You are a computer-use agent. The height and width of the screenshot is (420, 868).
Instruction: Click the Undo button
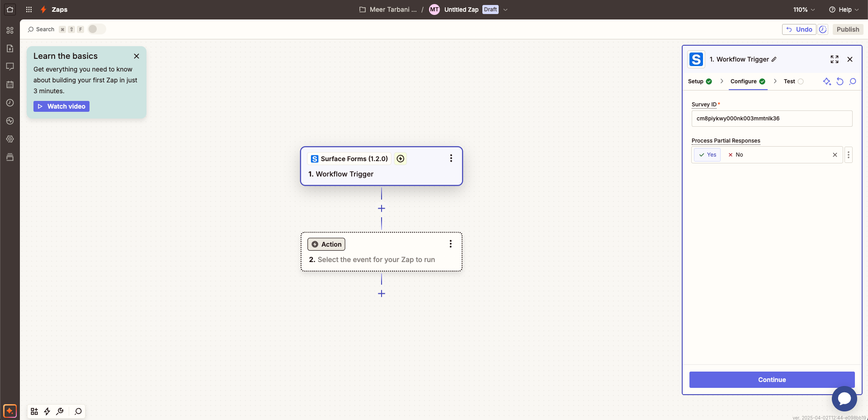point(799,29)
